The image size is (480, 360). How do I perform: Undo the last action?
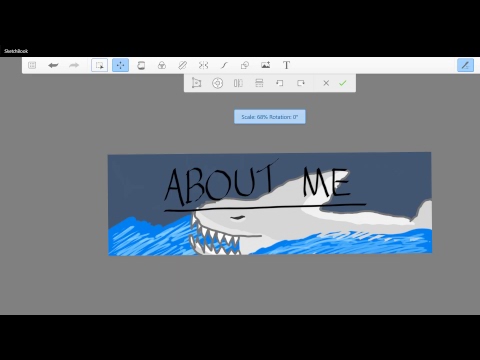(53, 65)
